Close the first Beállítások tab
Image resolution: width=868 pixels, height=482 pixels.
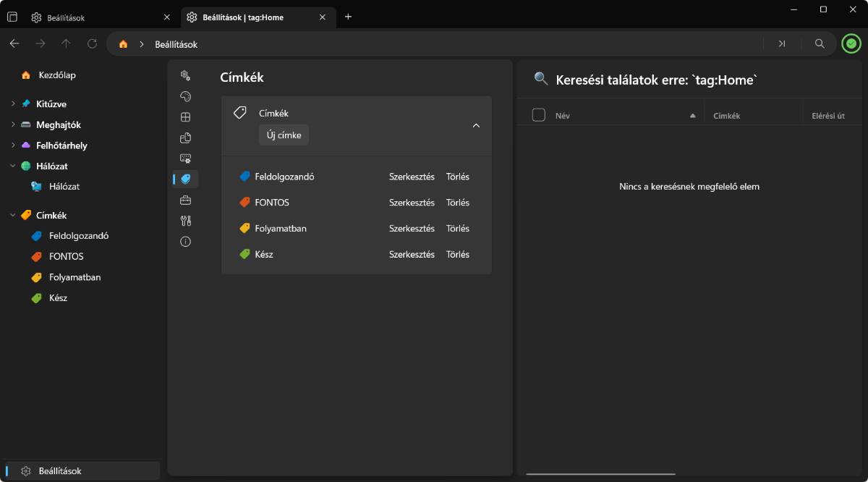pos(167,17)
